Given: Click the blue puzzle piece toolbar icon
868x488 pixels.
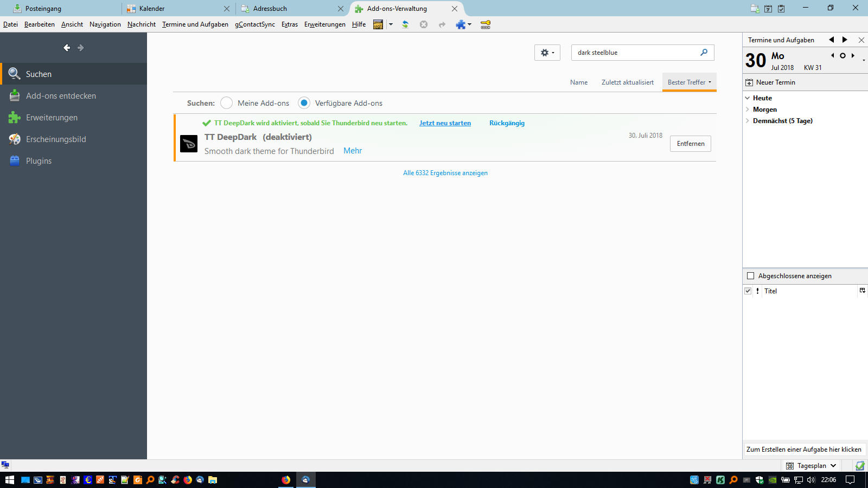Looking at the screenshot, I should tap(461, 24).
